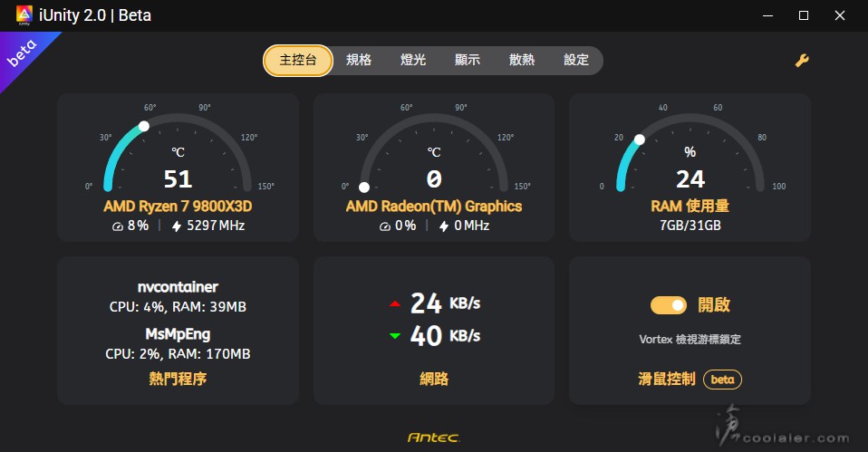Viewport: 868px width, 452px height.
Task: Click the AMD Ryzen 7 9800X3D label
Action: click(178, 207)
